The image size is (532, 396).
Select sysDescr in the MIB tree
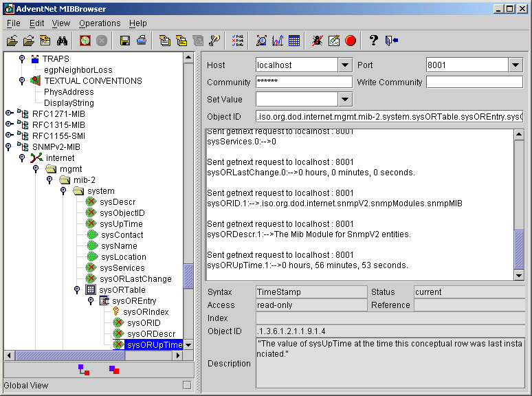point(118,202)
